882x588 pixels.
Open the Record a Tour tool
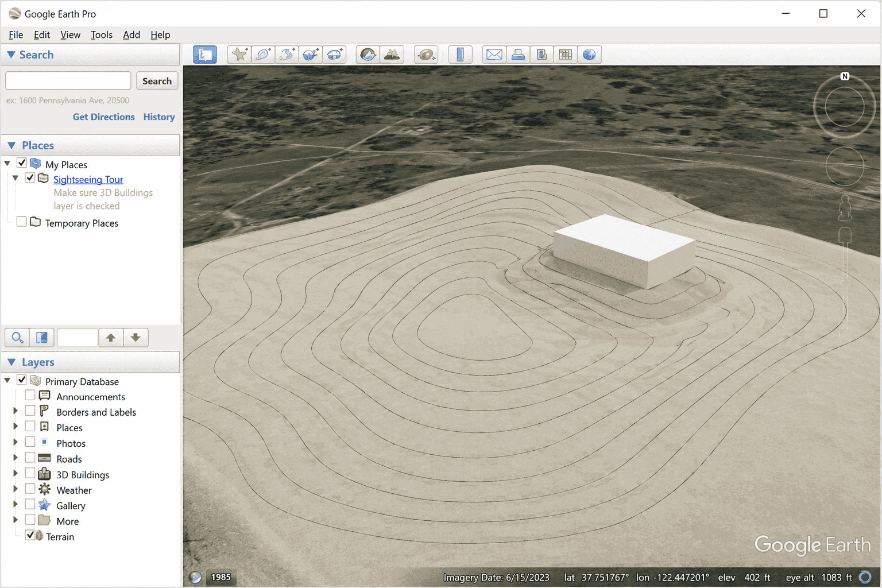335,55
